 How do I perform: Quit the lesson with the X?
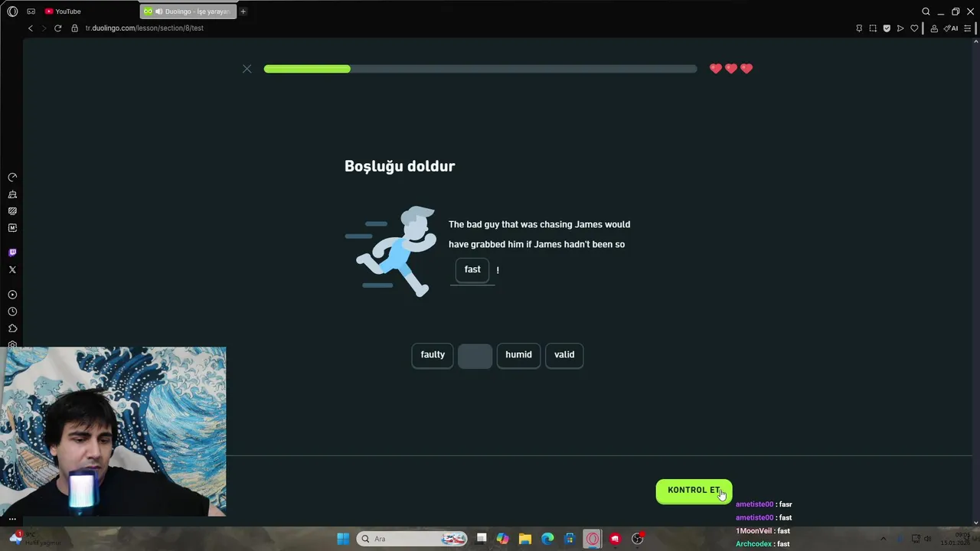click(x=247, y=69)
